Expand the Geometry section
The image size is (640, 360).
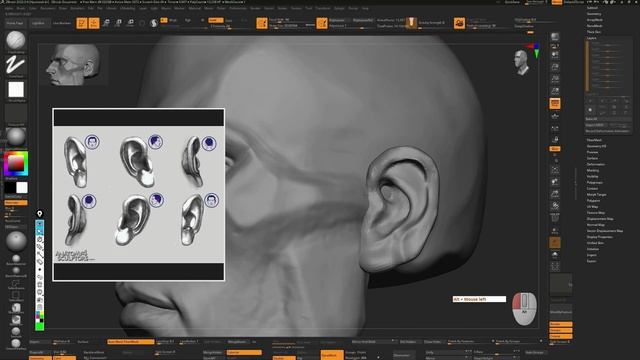click(594, 14)
